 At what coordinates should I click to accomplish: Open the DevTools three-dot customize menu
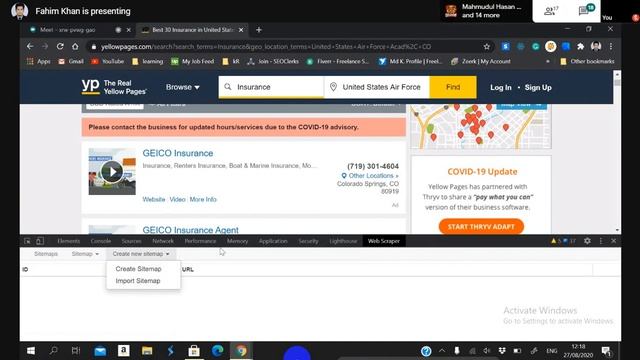601,241
